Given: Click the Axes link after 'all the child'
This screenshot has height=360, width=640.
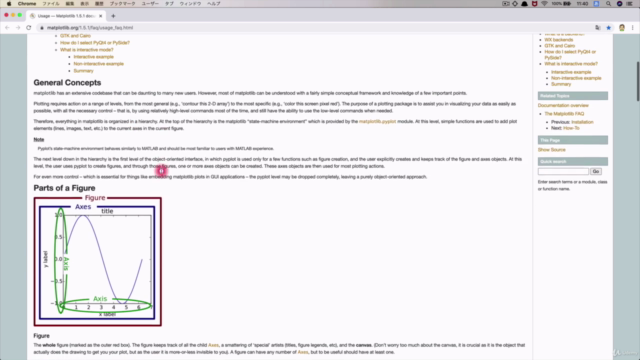Looking at the screenshot, I should [213, 345].
